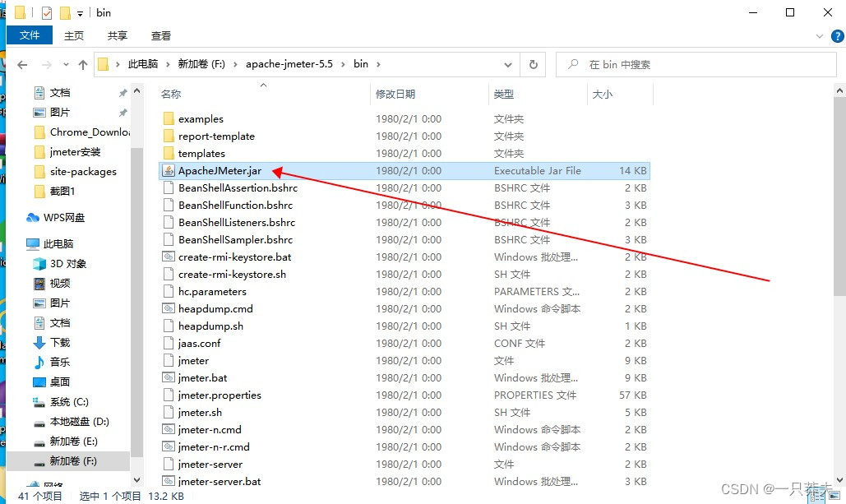Screen dimensions: 846x504
Task: Select the jmeter.bat batch file icon
Action: (169, 377)
